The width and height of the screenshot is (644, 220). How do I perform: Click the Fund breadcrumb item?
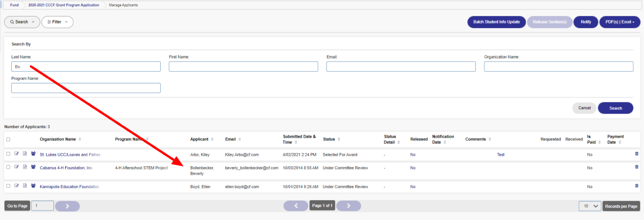14,5
